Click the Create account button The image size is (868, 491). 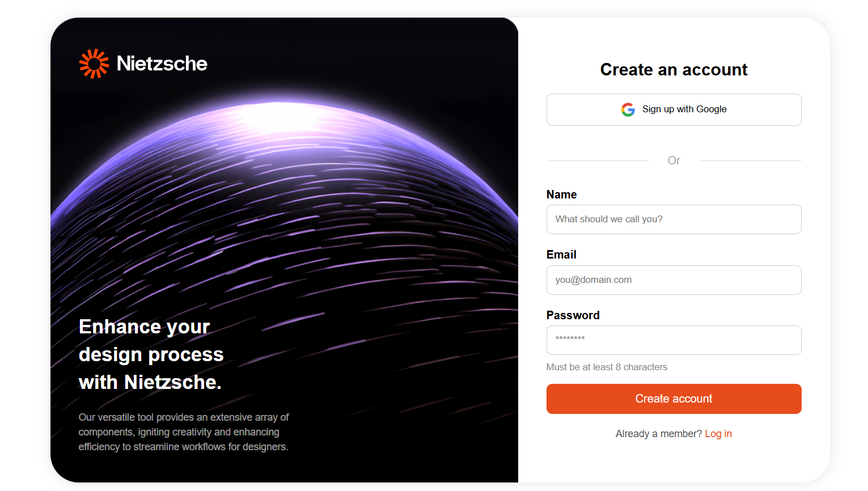click(674, 399)
